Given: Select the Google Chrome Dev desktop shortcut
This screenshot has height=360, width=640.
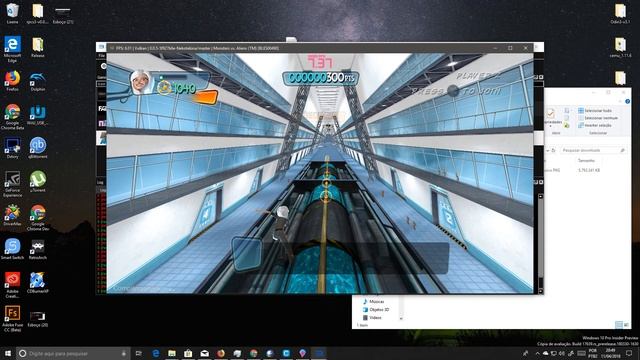Looking at the screenshot, I should 38,218.
